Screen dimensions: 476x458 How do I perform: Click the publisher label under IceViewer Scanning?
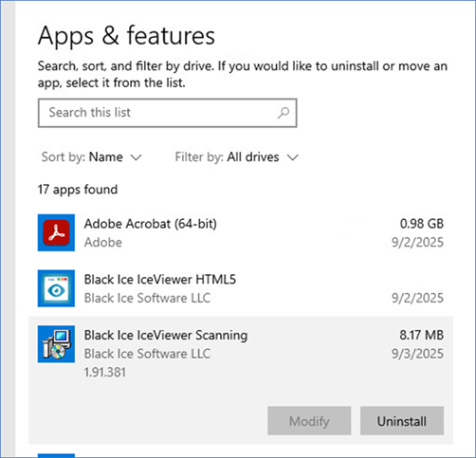[x=147, y=354]
